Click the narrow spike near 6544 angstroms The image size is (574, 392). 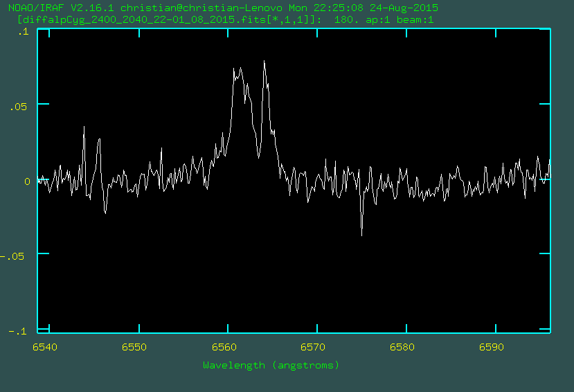[x=84, y=128]
